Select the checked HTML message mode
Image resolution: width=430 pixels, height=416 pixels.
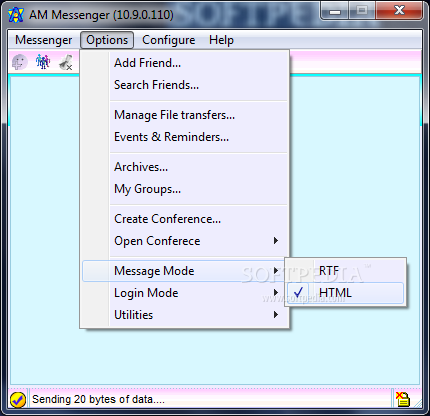345,293
